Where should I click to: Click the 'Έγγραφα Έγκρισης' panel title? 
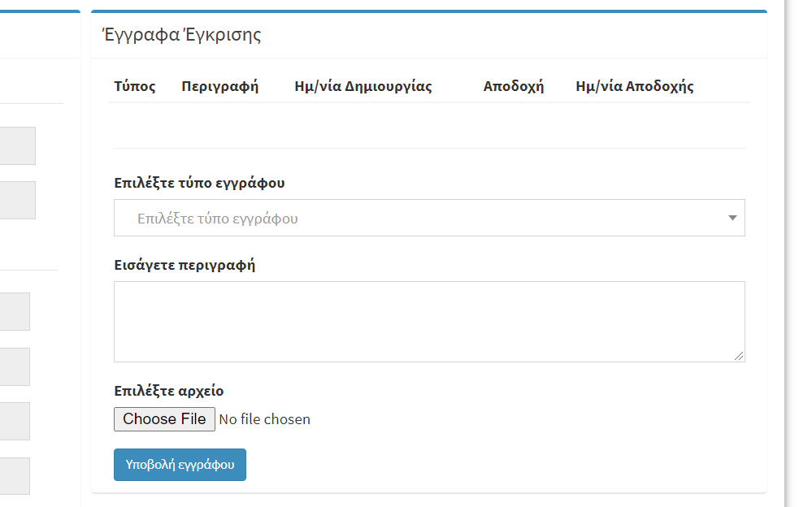click(x=182, y=35)
